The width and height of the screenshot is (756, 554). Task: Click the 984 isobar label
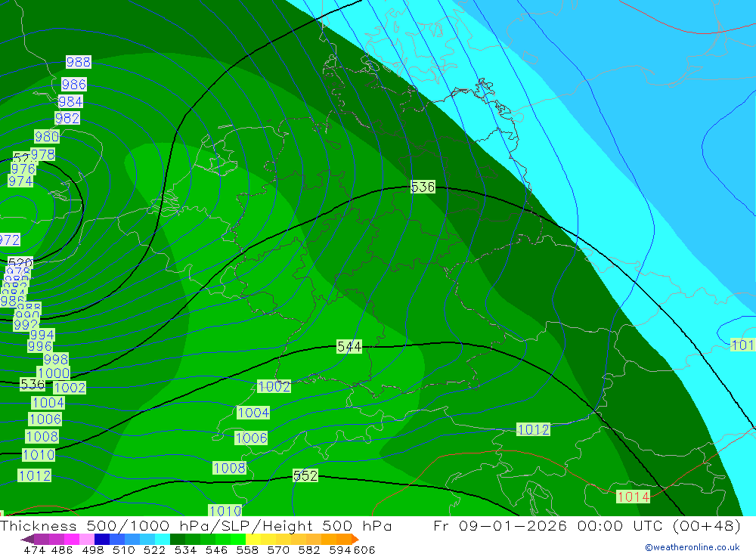click(x=70, y=101)
